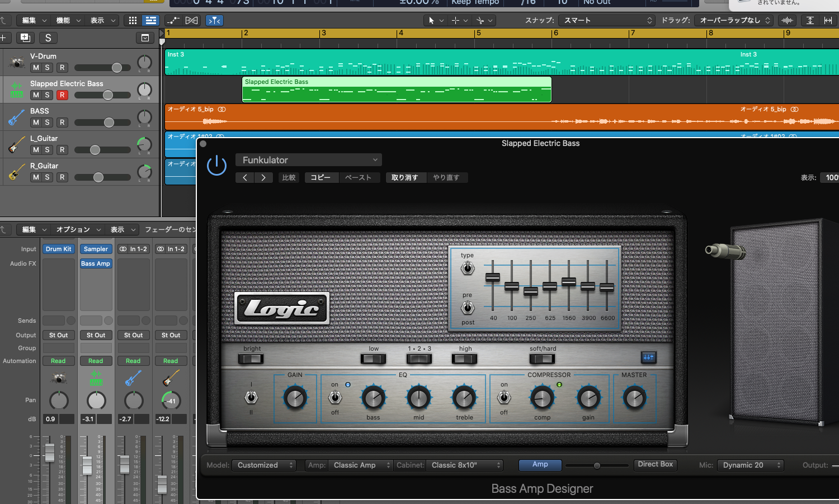Adjust the Amp/Direct Box blend slider
Image resolution: width=839 pixels, height=504 pixels.
click(x=597, y=465)
